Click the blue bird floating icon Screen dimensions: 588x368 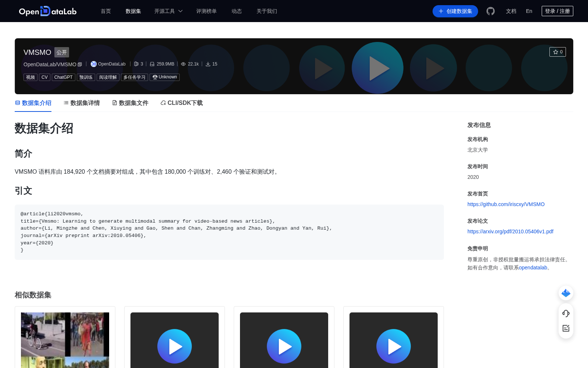566,293
